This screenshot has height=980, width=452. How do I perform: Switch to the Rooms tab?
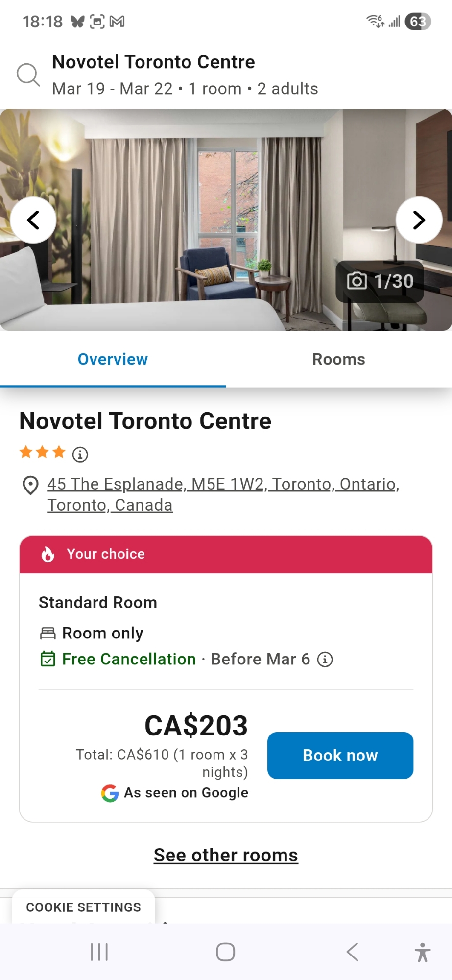[x=338, y=359]
